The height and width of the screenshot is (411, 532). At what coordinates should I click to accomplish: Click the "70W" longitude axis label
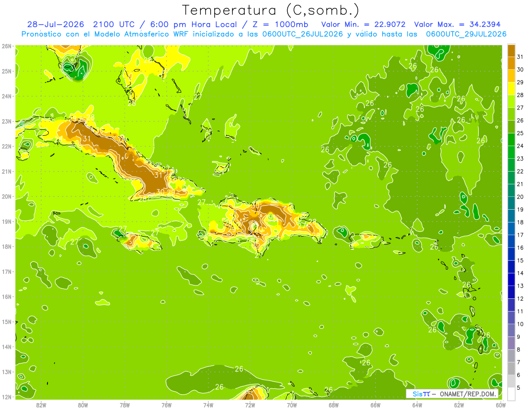click(x=292, y=405)
